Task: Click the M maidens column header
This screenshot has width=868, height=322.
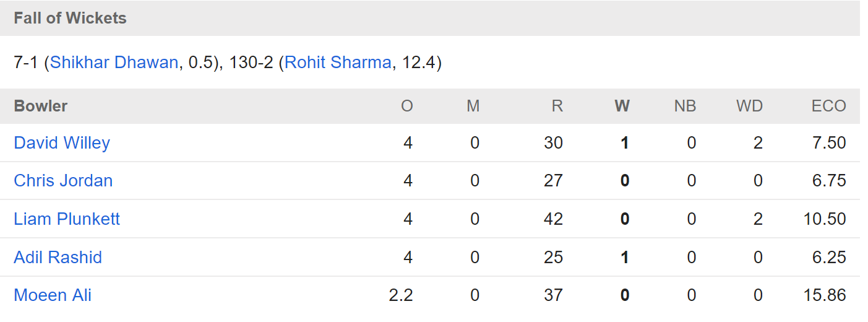Action: point(473,106)
